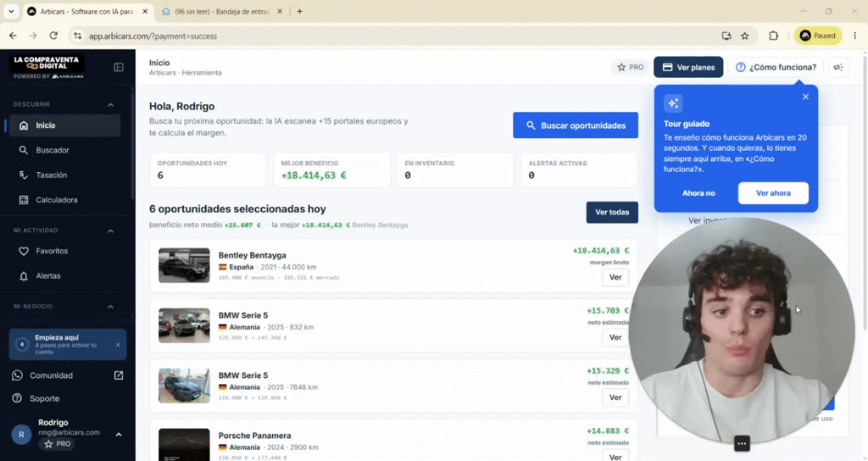Viewport: 868px width, 461px height.
Task: Open the browser extensions puzzle icon
Action: 773,36
